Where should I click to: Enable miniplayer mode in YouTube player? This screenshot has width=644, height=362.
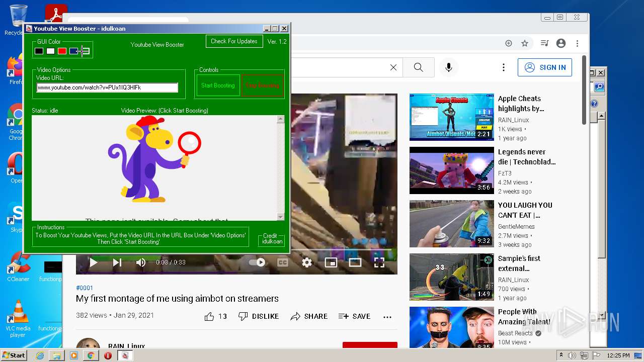click(x=331, y=262)
